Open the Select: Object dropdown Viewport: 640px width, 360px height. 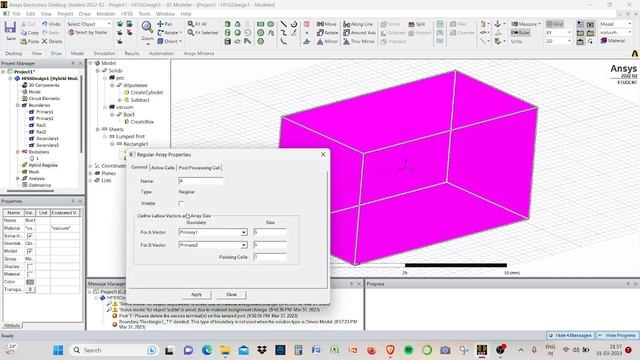coord(109,24)
